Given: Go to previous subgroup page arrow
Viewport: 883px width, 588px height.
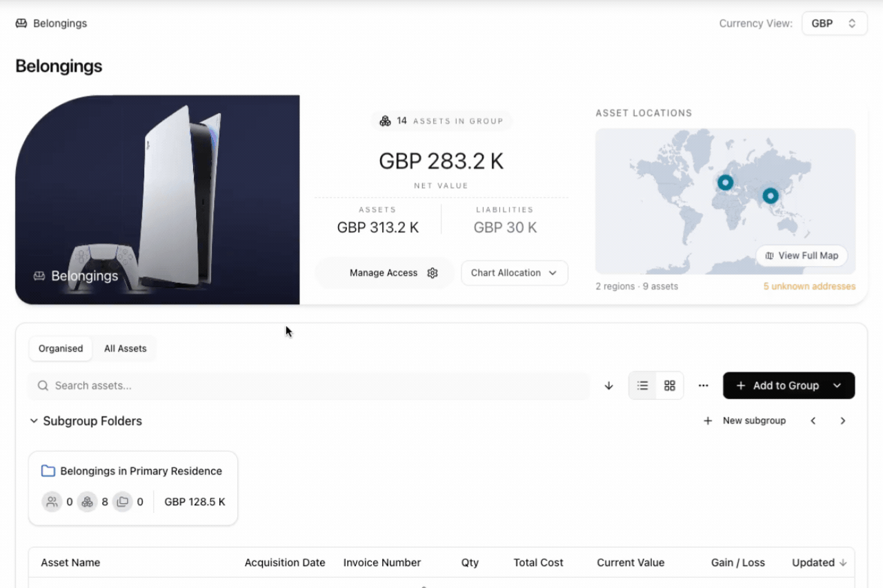Looking at the screenshot, I should coord(813,420).
